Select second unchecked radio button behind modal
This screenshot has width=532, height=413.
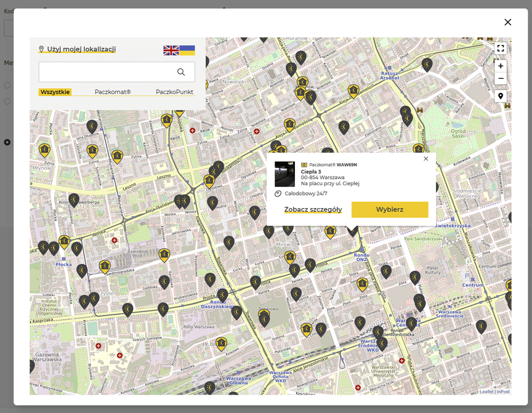point(7,101)
